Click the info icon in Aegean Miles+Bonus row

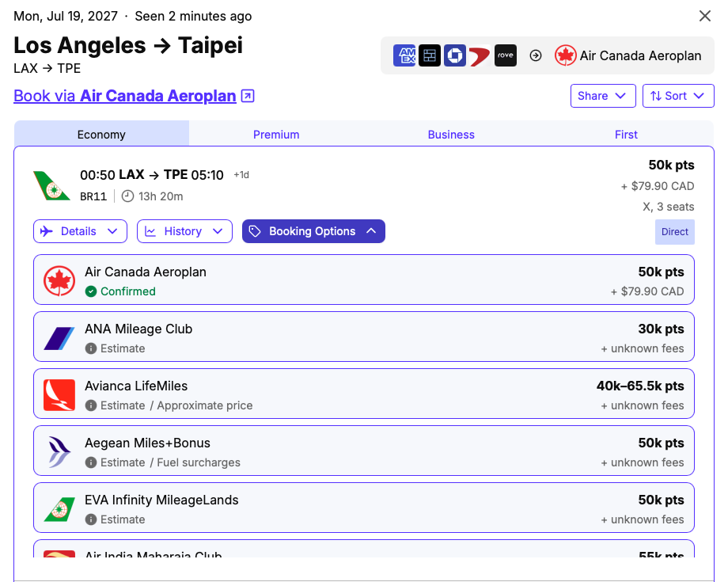(91, 462)
